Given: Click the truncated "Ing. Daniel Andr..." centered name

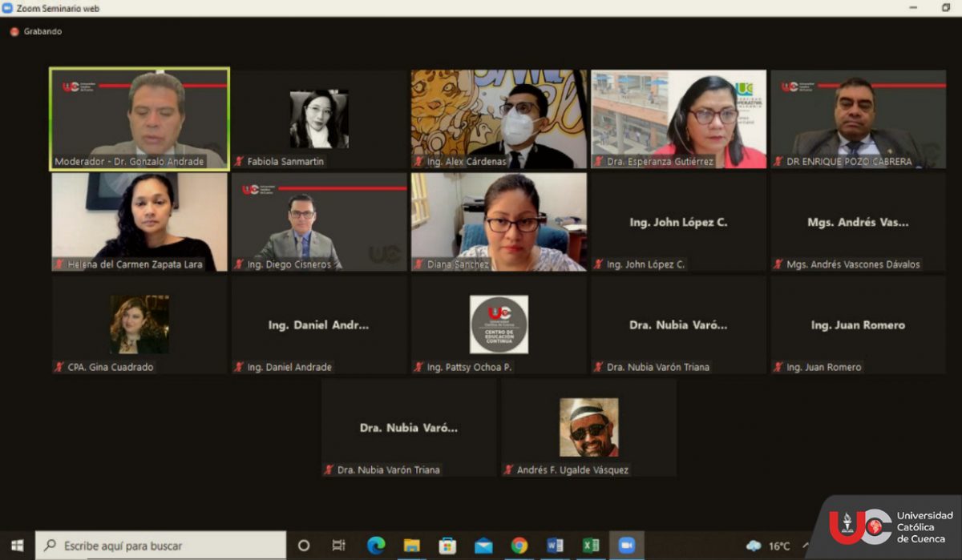Looking at the screenshot, I should pyautogui.click(x=319, y=325).
